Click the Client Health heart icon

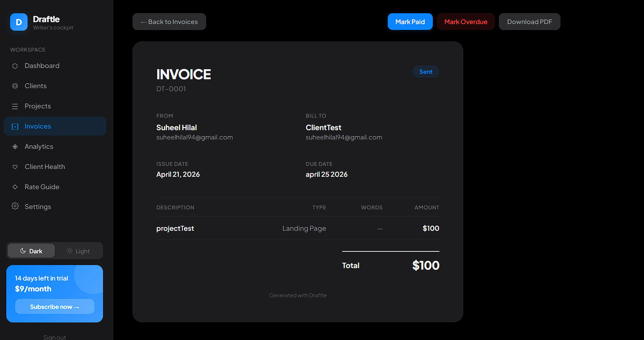[15, 167]
